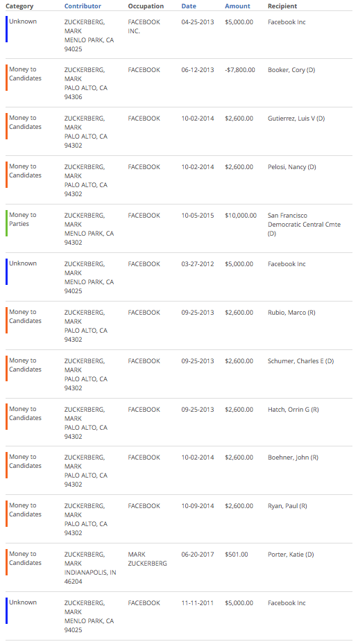
Task: Select Facebook Inc recipient in 03-27-2012 row
Action: (287, 264)
